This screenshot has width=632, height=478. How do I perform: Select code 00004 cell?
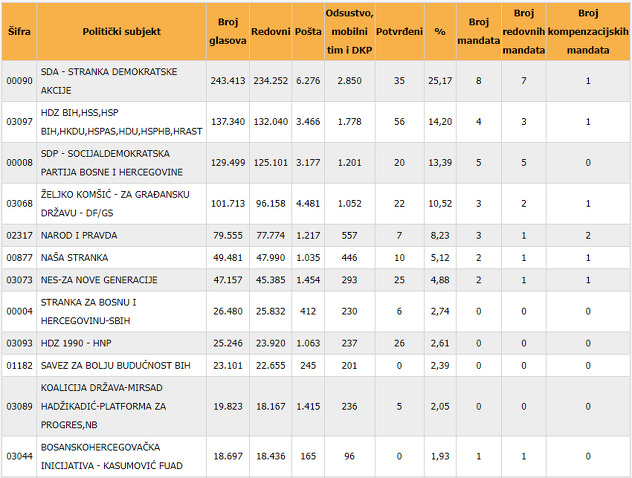click(x=19, y=312)
